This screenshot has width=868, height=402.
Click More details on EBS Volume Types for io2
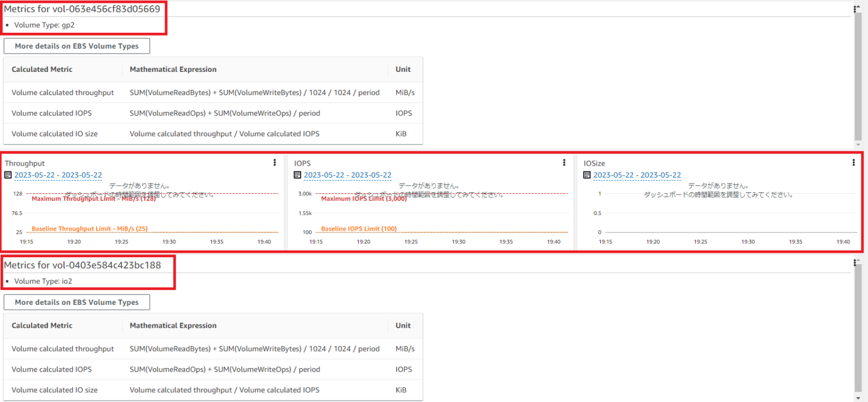[x=77, y=302]
